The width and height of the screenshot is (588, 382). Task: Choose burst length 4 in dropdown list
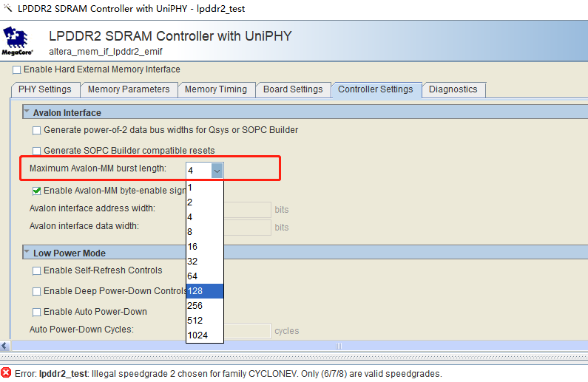coord(205,217)
